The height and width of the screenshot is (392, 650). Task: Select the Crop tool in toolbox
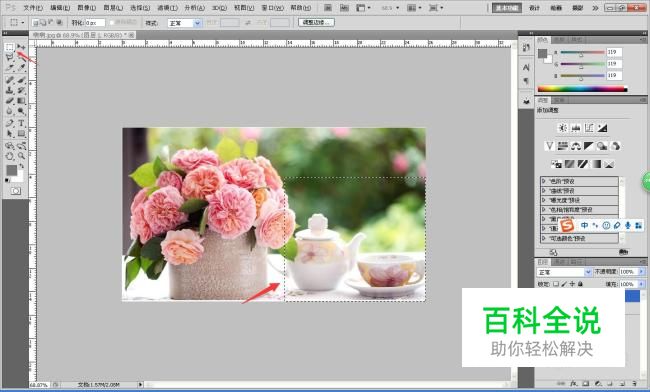9,68
